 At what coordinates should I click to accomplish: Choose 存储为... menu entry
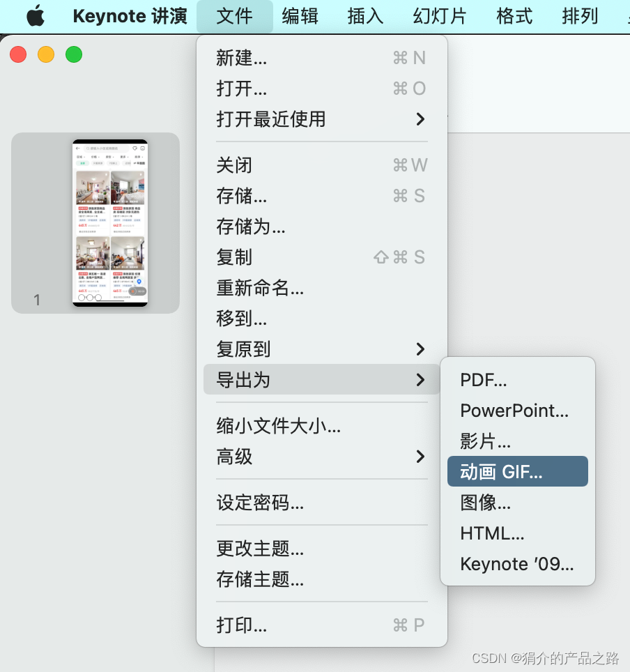(322, 227)
